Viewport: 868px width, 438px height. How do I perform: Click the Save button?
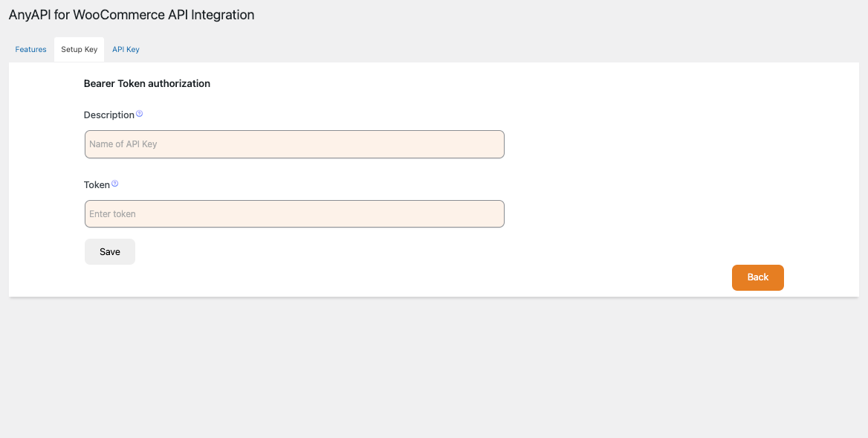[x=110, y=252]
